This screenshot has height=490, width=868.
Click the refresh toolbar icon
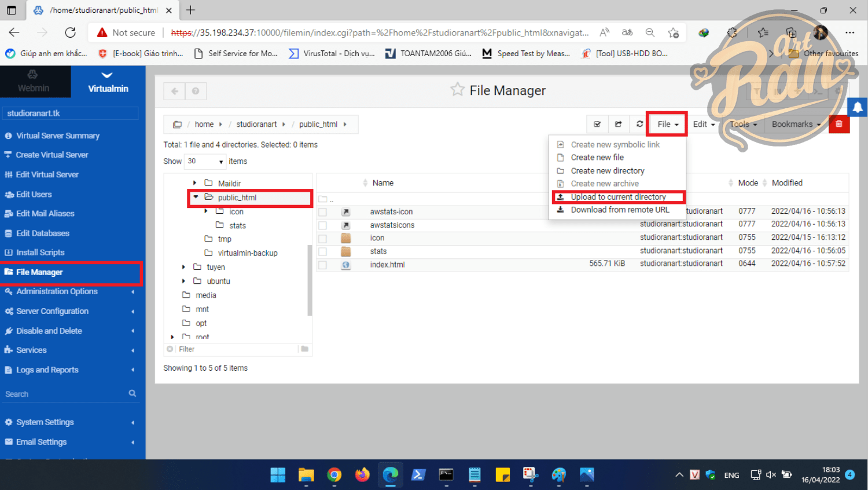pyautogui.click(x=639, y=124)
